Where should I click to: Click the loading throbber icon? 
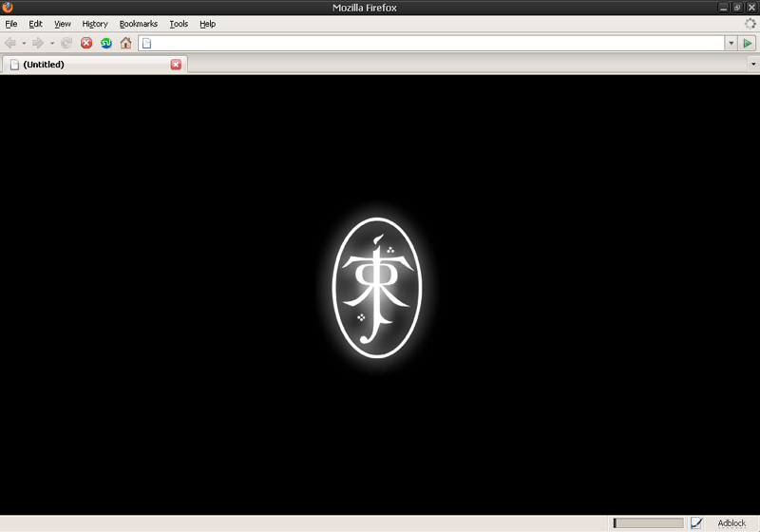pos(750,24)
